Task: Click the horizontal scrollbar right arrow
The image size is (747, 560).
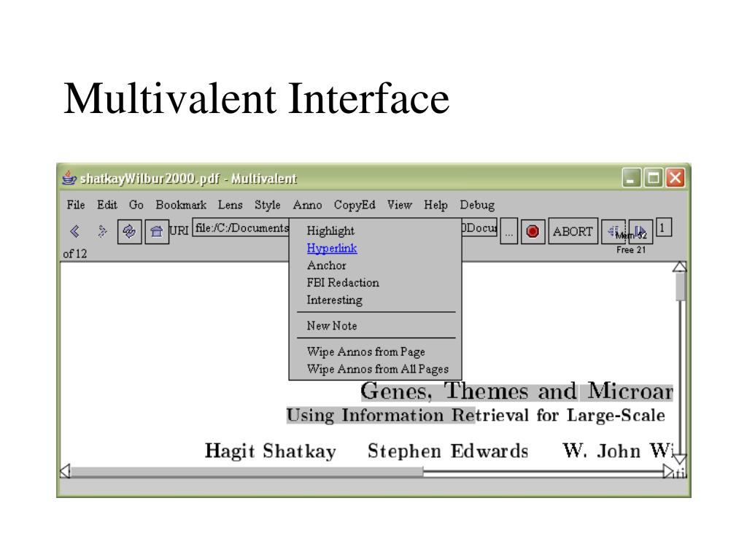Action: coord(668,472)
